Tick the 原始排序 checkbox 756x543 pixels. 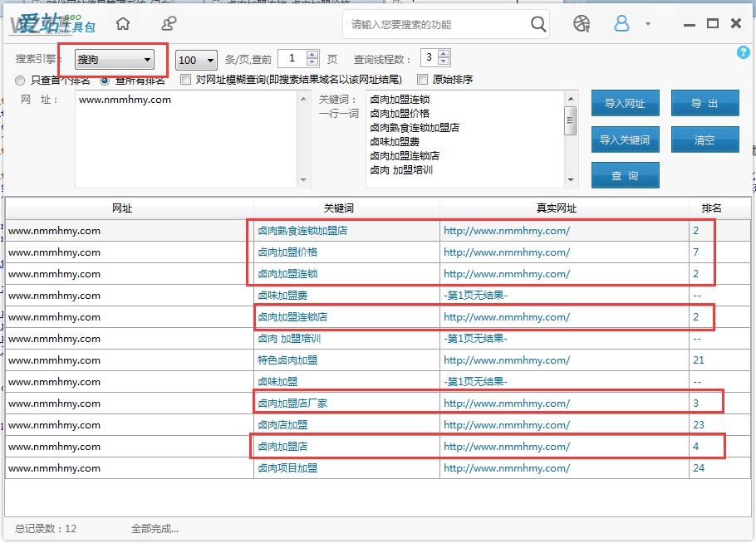pyautogui.click(x=424, y=80)
